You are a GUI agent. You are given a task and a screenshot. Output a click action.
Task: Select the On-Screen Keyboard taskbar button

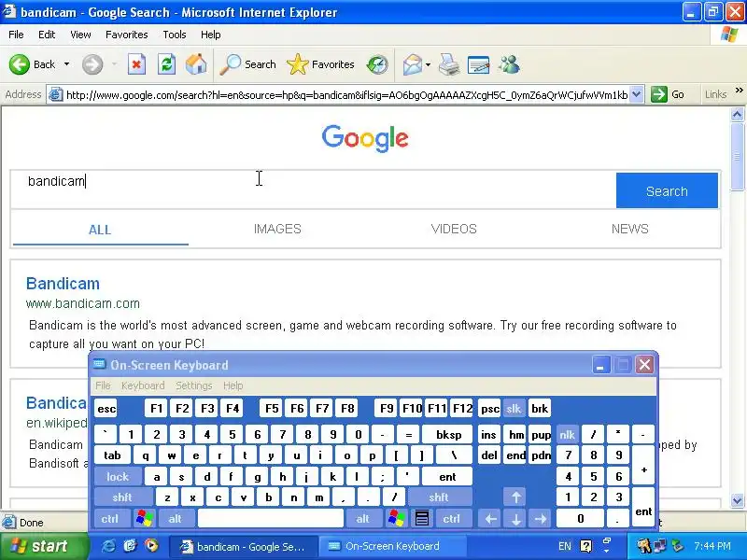point(392,546)
